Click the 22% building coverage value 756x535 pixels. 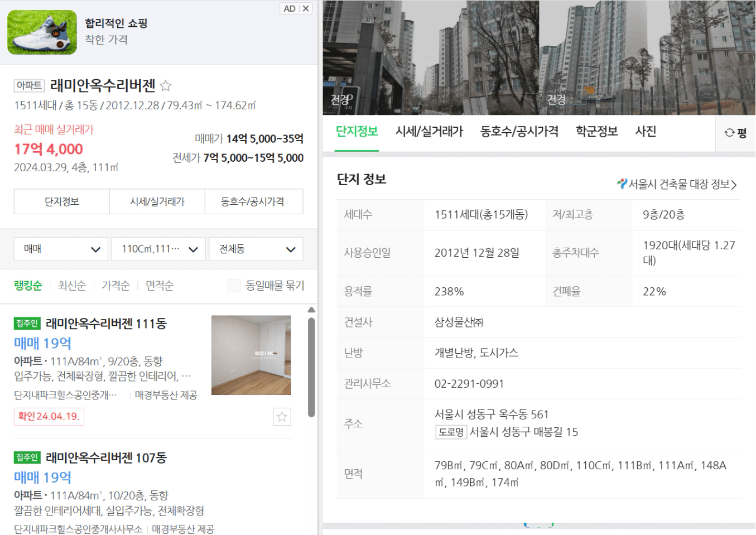pos(654,292)
